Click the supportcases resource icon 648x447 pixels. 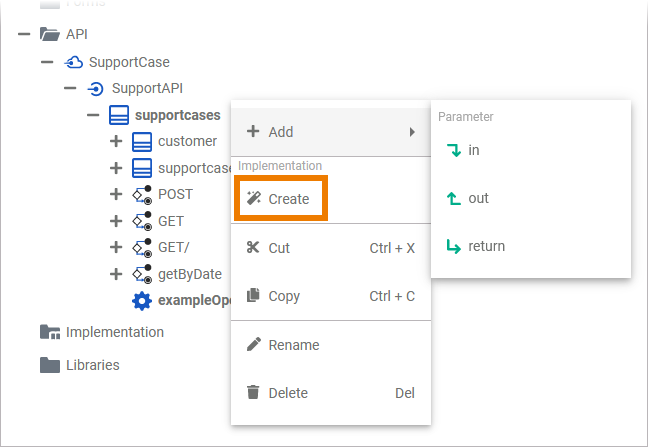(x=119, y=115)
